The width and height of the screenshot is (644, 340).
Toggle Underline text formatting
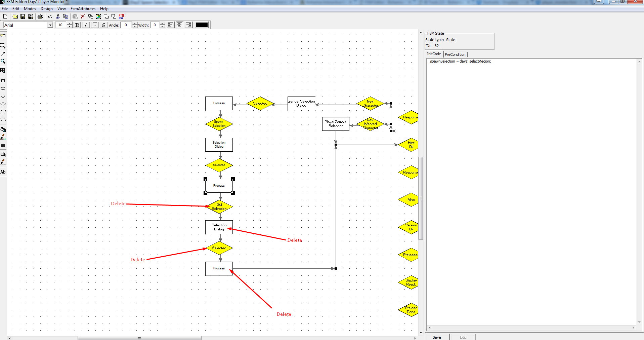95,25
